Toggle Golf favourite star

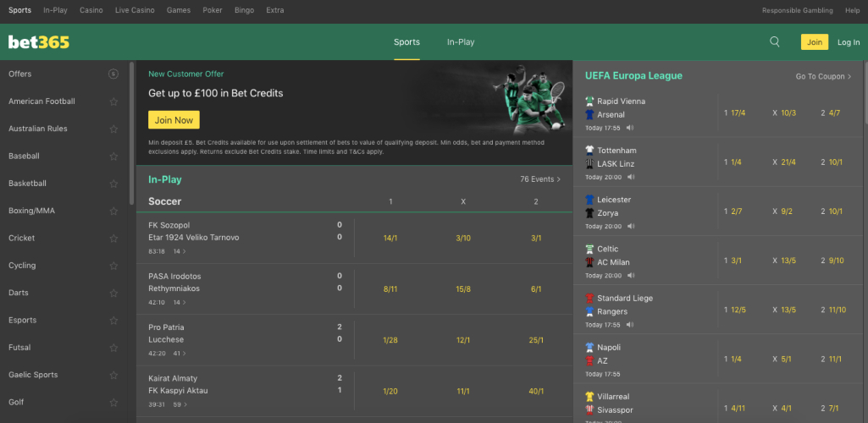click(113, 403)
